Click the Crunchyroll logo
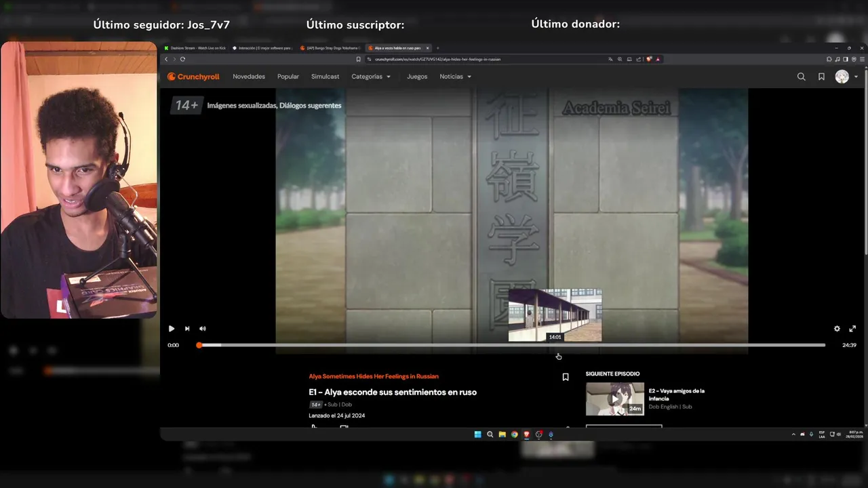Viewport: 868px width, 488px height. coord(193,77)
